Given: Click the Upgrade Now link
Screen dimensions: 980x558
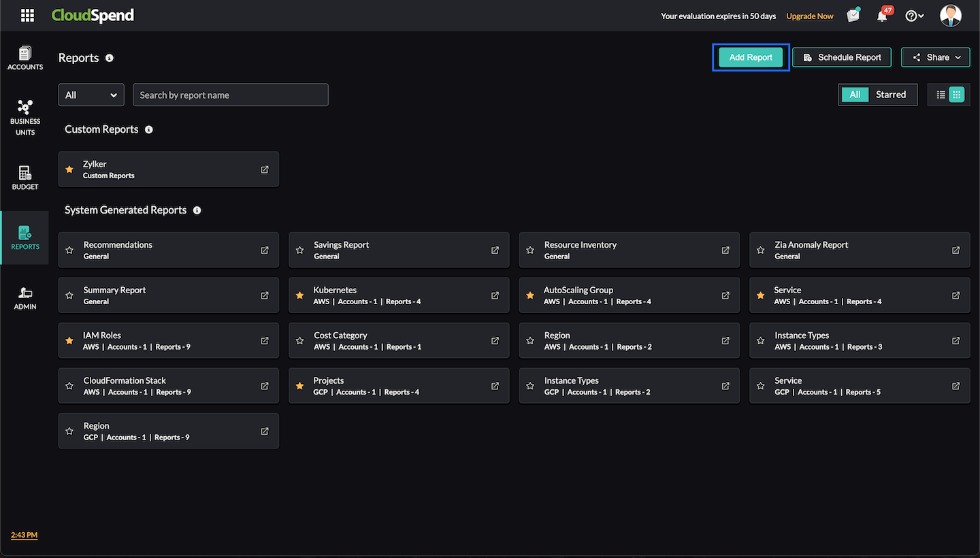Looking at the screenshot, I should 809,16.
